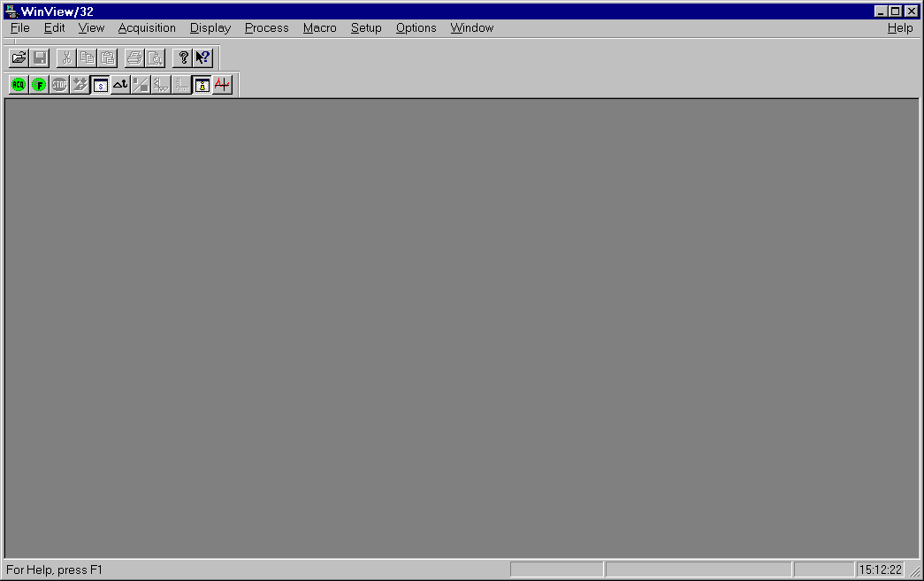This screenshot has height=581, width=924.
Task: Activate the context help pointer icon
Action: click(x=203, y=57)
